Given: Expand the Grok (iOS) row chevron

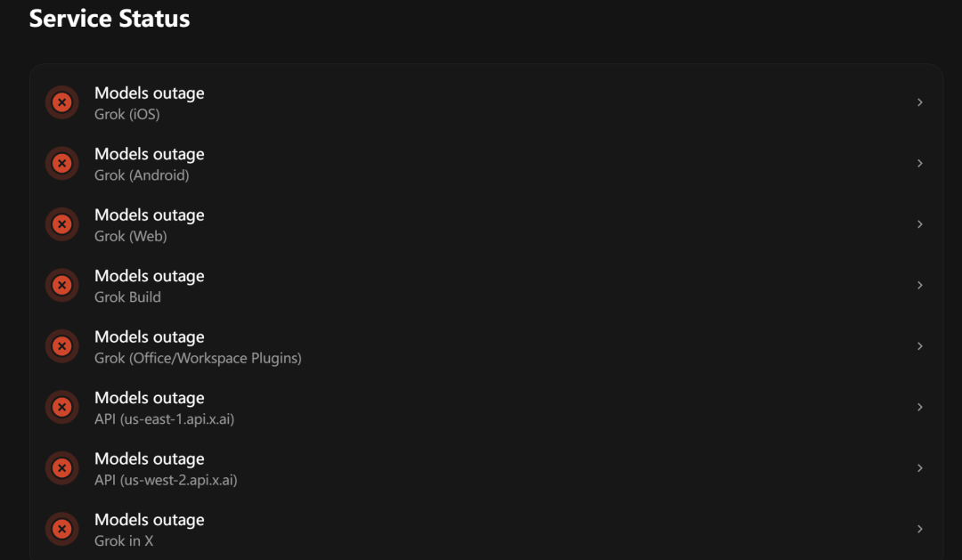Looking at the screenshot, I should pyautogui.click(x=919, y=102).
